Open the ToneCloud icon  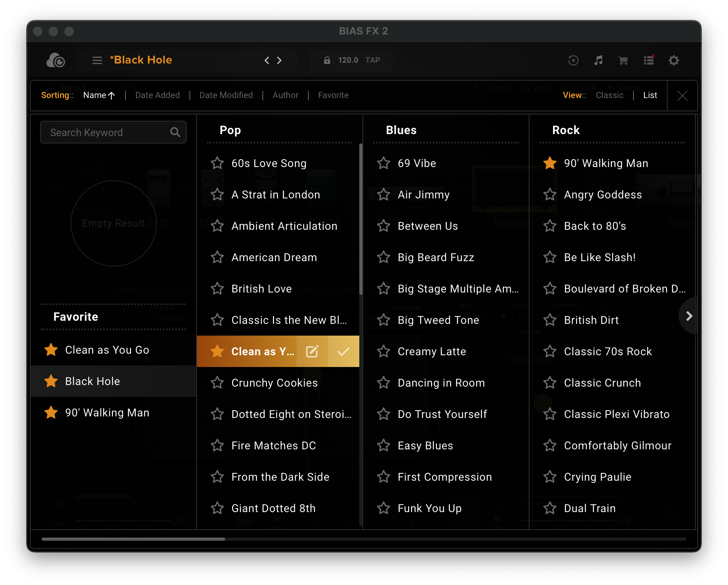pos(56,60)
